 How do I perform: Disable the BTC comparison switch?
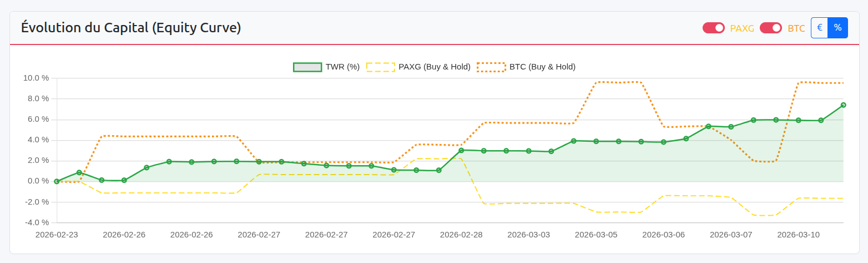point(770,28)
